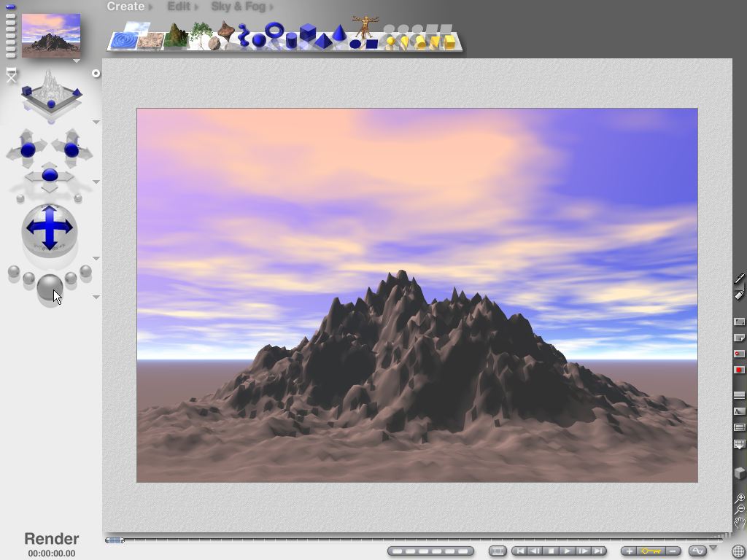
Task: Add a keyframe with the plus button
Action: 630,551
